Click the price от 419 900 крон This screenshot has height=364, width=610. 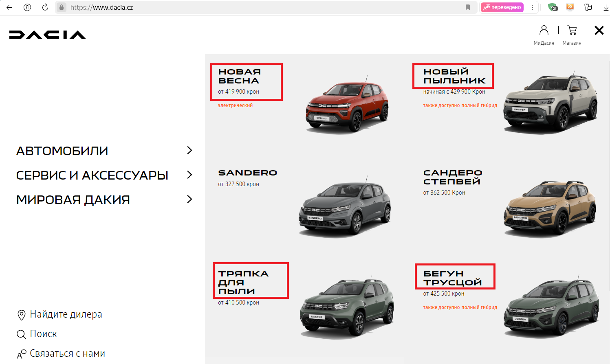click(238, 92)
